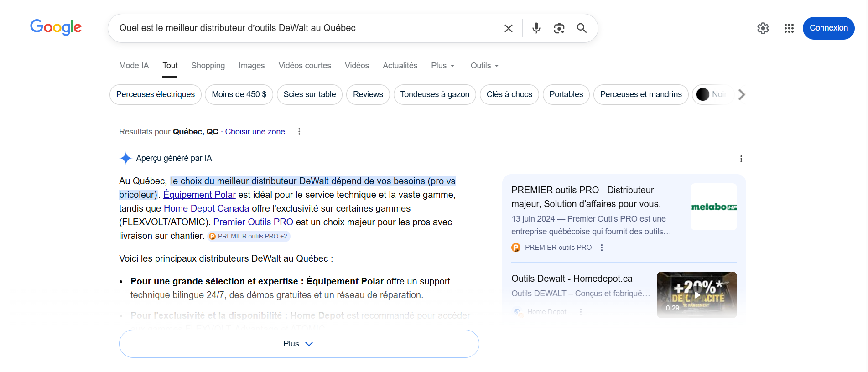The height and width of the screenshot is (372, 868).
Task: Submit search with the magnifying glass icon
Action: coord(582,28)
